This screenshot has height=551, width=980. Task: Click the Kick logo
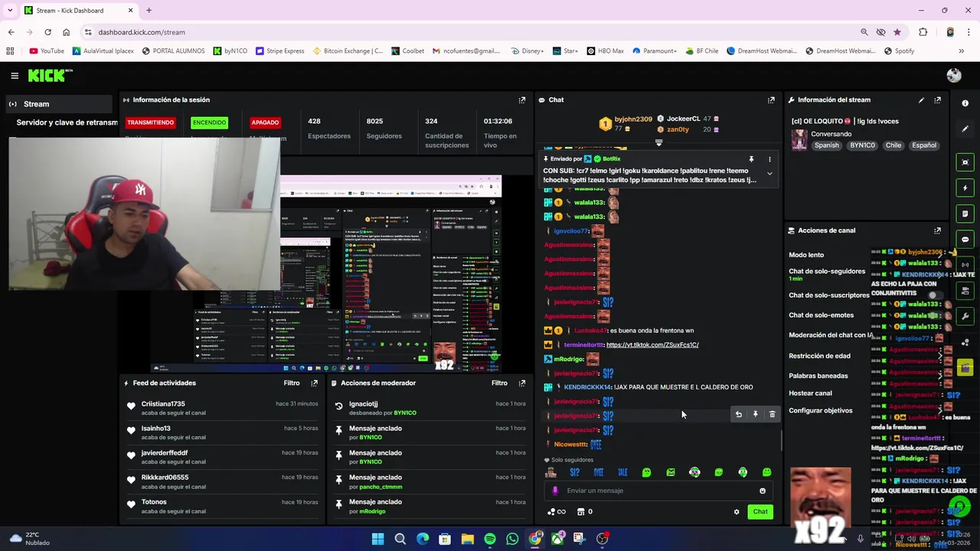pyautogui.click(x=50, y=75)
